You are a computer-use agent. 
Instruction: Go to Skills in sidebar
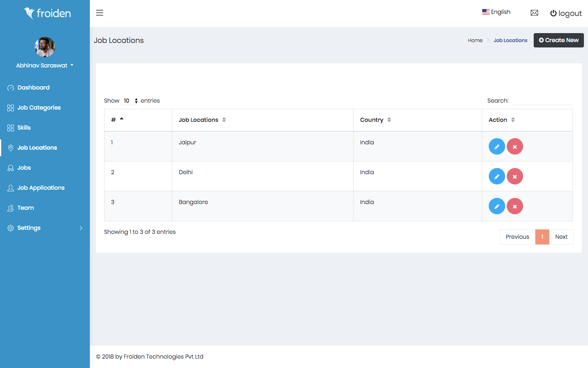45,128
